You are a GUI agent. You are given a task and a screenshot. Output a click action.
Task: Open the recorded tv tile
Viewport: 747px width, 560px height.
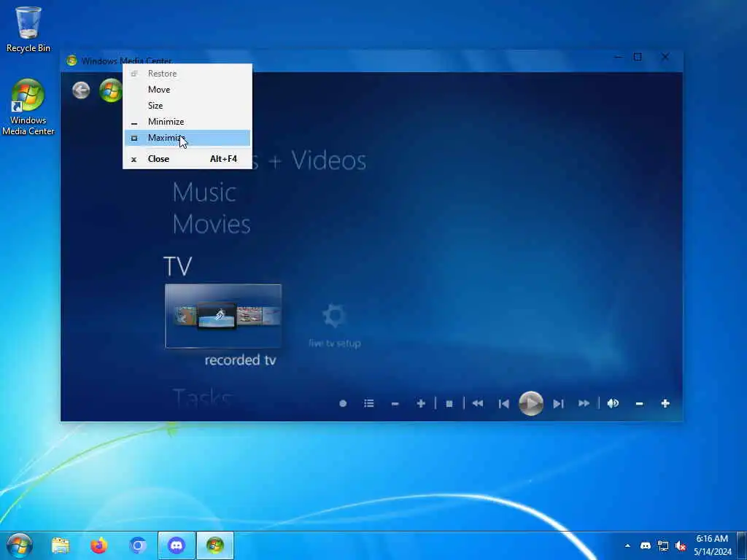[223, 316]
